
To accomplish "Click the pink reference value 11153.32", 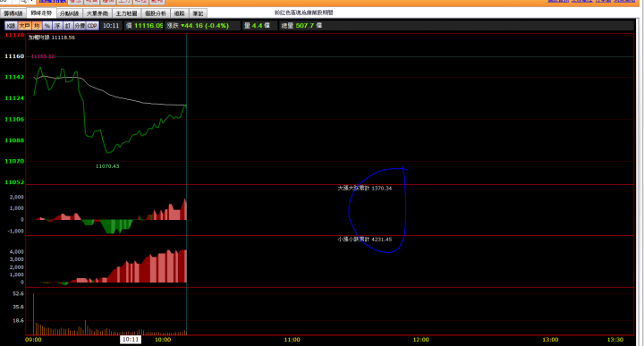I will click(43, 56).
